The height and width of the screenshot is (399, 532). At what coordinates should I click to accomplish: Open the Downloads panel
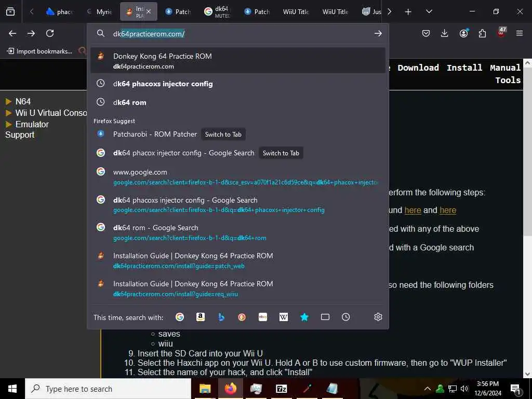(x=445, y=33)
